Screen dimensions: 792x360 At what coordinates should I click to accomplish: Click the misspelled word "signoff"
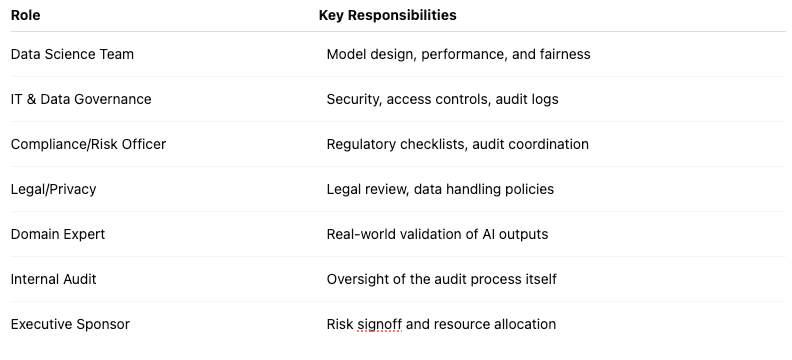[379, 325]
